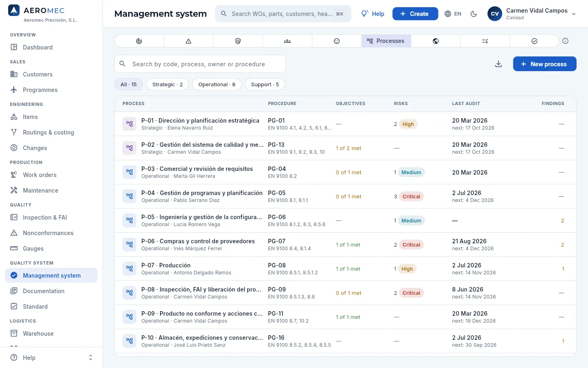Image resolution: width=588 pixels, height=368 pixels.
Task: Filter processes by Support · 5
Action: click(265, 84)
